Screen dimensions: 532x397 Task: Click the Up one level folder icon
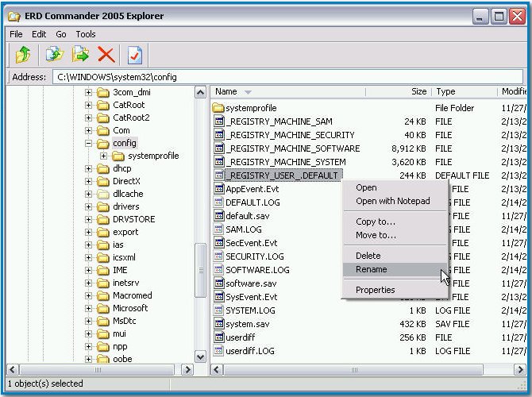coord(23,55)
